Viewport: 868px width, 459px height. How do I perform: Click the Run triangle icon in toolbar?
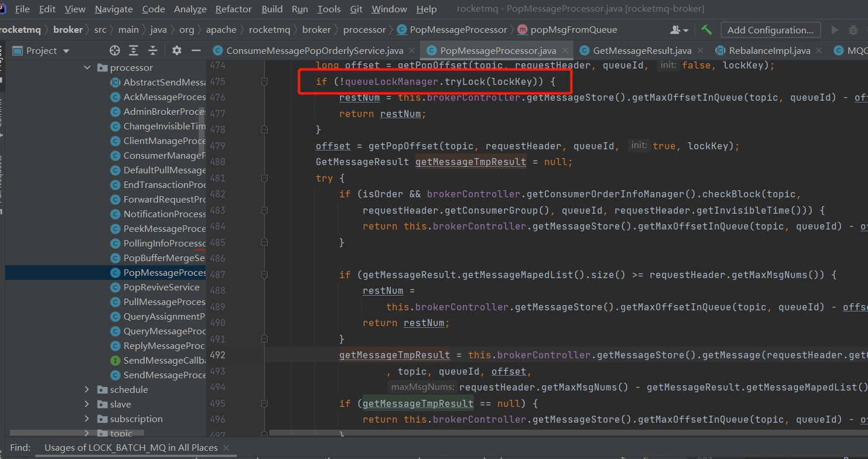point(835,30)
